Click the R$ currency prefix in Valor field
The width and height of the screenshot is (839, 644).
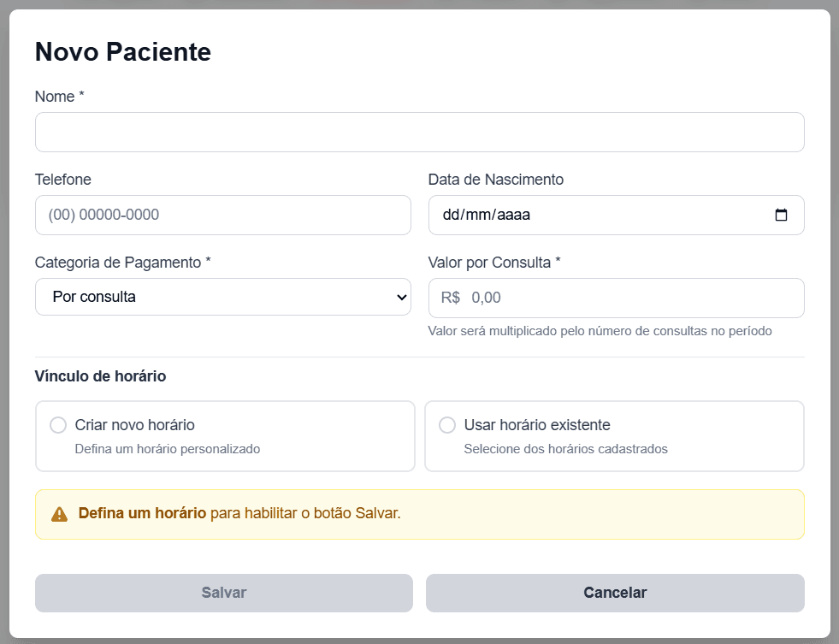click(448, 298)
